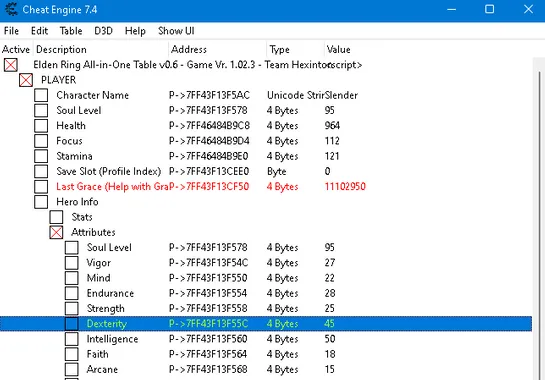This screenshot has width=545, height=380.
Task: Open the Table menu
Action: [71, 31]
